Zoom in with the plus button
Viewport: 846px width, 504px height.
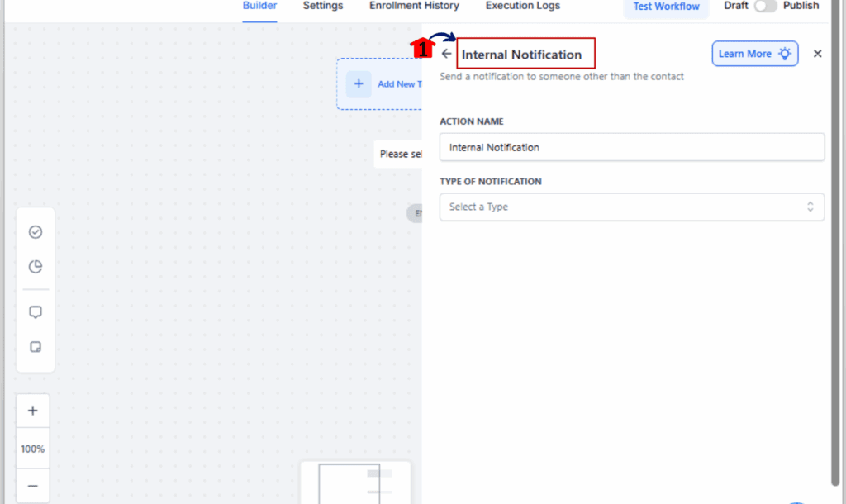pos(33,411)
